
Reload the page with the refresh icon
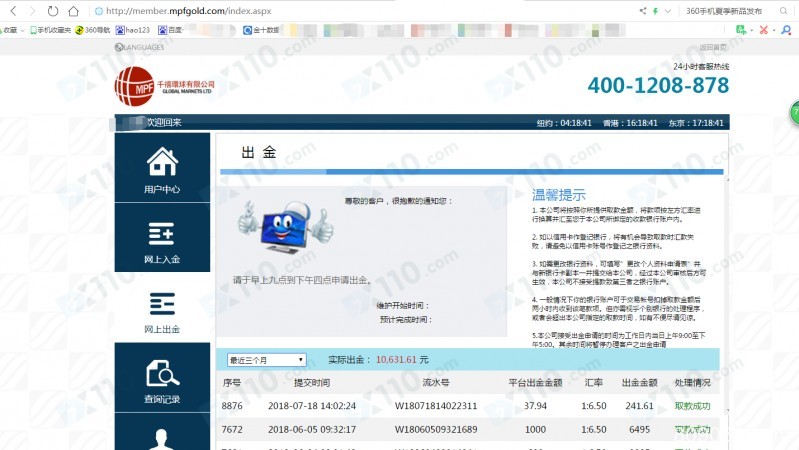(x=52, y=11)
